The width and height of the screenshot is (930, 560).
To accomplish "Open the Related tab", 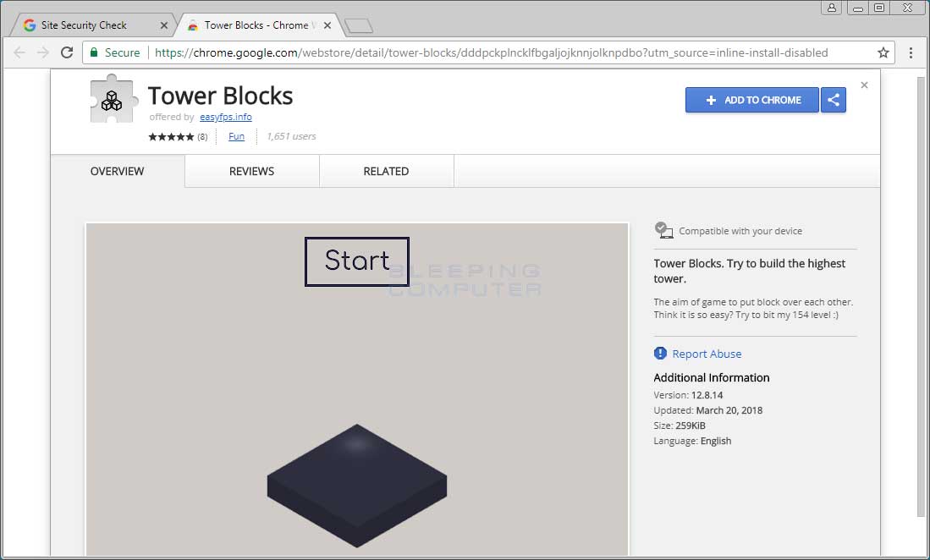I will click(386, 171).
